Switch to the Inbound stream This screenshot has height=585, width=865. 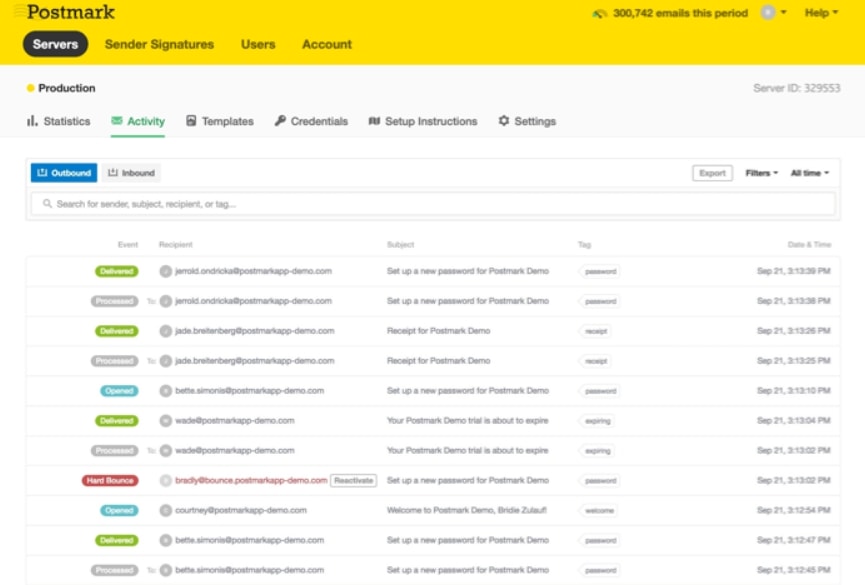click(x=131, y=173)
